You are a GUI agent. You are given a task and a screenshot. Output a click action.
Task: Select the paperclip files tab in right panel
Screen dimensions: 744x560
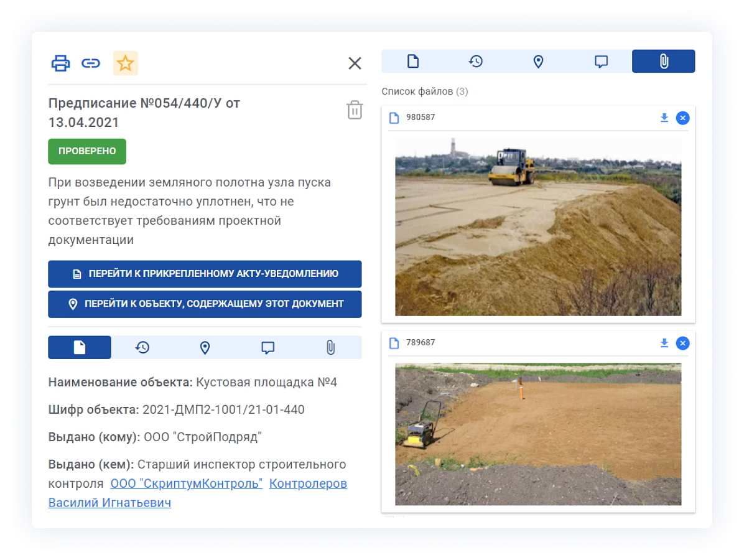click(663, 61)
